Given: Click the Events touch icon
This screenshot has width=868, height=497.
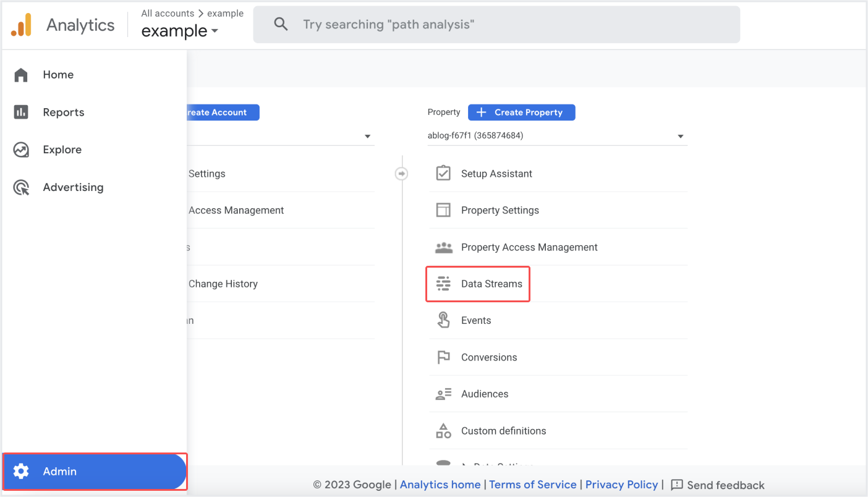Looking at the screenshot, I should pyautogui.click(x=443, y=320).
